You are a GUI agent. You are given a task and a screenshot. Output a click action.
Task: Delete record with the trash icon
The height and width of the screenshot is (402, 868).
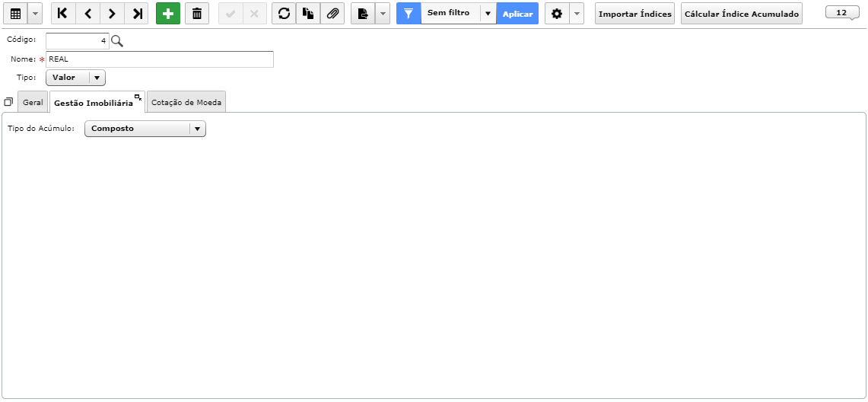tap(197, 14)
